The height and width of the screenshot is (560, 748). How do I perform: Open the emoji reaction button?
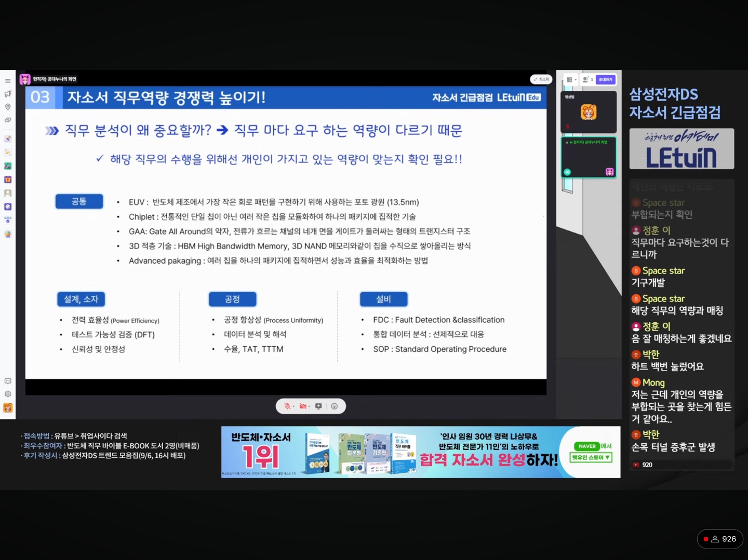click(x=335, y=406)
